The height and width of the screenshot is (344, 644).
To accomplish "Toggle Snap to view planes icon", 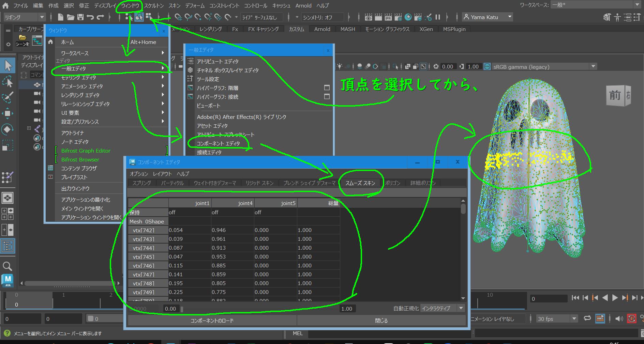I will 218,17.
